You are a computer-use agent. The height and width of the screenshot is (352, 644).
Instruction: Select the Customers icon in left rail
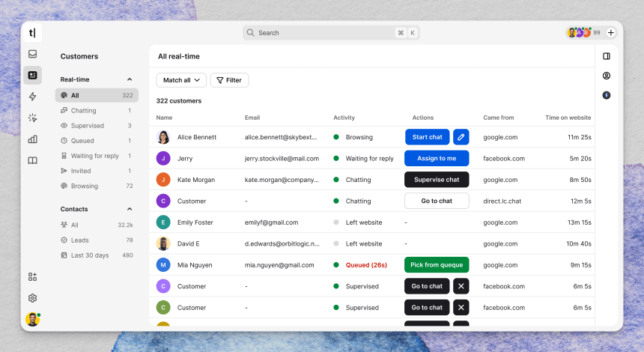point(32,75)
